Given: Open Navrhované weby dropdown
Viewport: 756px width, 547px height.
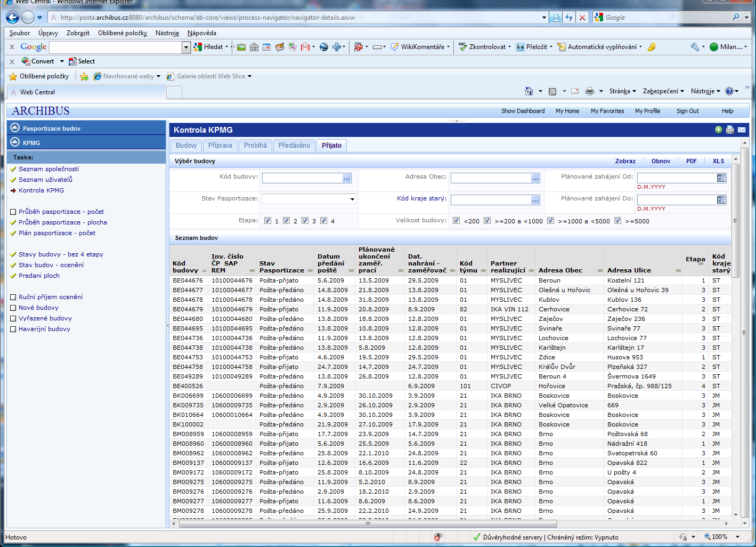Looking at the screenshot, I should (x=159, y=76).
